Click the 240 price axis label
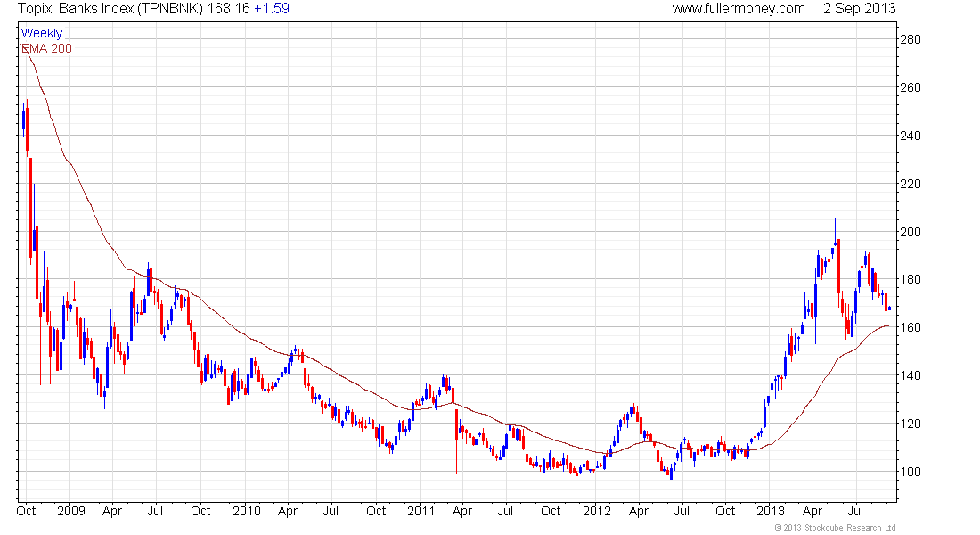980x535 pixels. coord(910,136)
